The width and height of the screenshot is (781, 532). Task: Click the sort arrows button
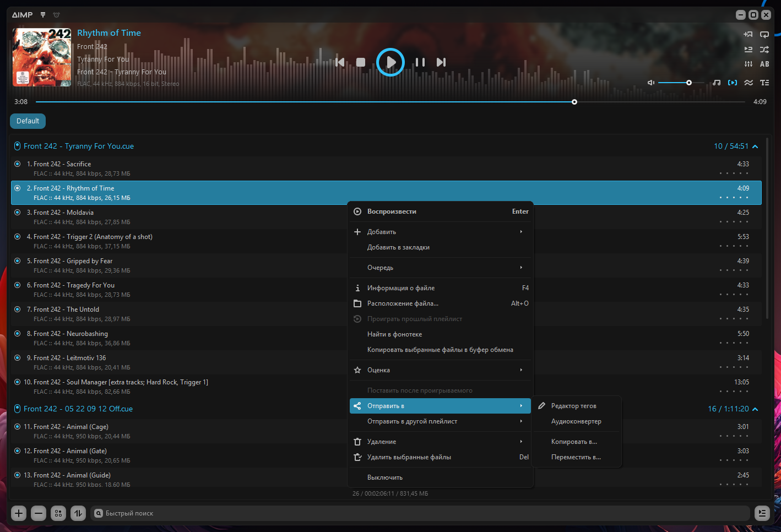(78, 513)
